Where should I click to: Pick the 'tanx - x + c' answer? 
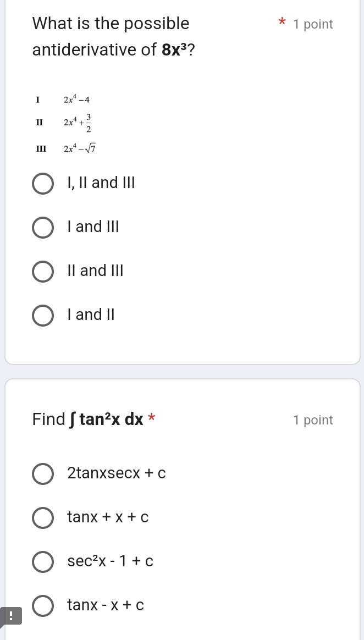(43, 605)
